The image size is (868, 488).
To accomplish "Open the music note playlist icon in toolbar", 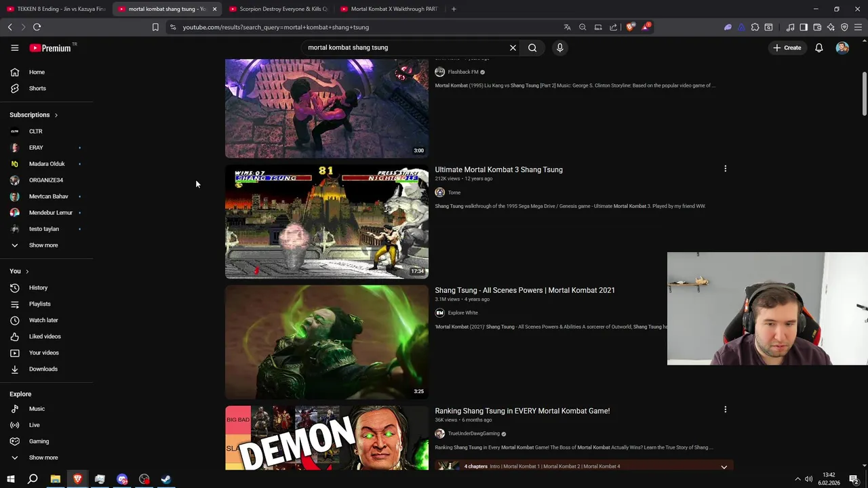I will (790, 27).
